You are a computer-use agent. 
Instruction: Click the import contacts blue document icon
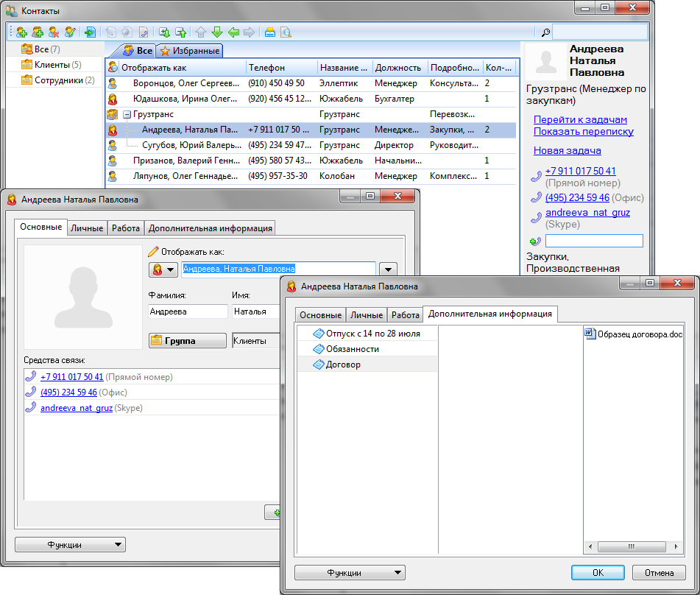coord(91,32)
